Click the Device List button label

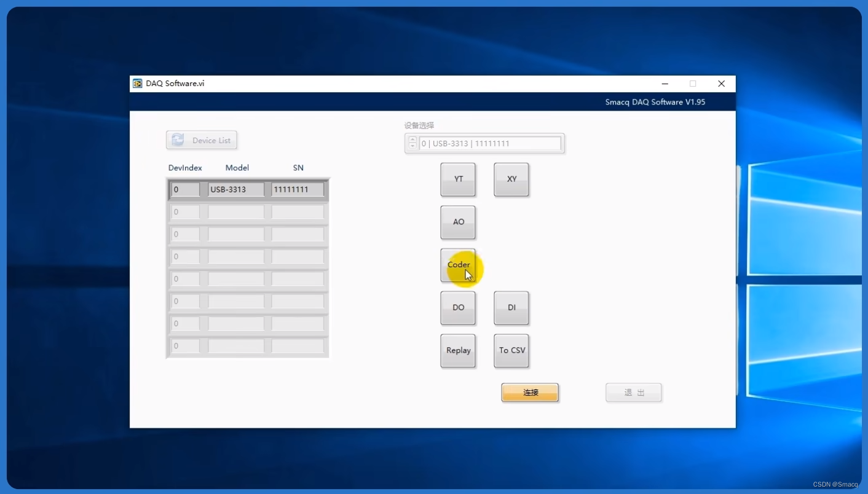(211, 141)
